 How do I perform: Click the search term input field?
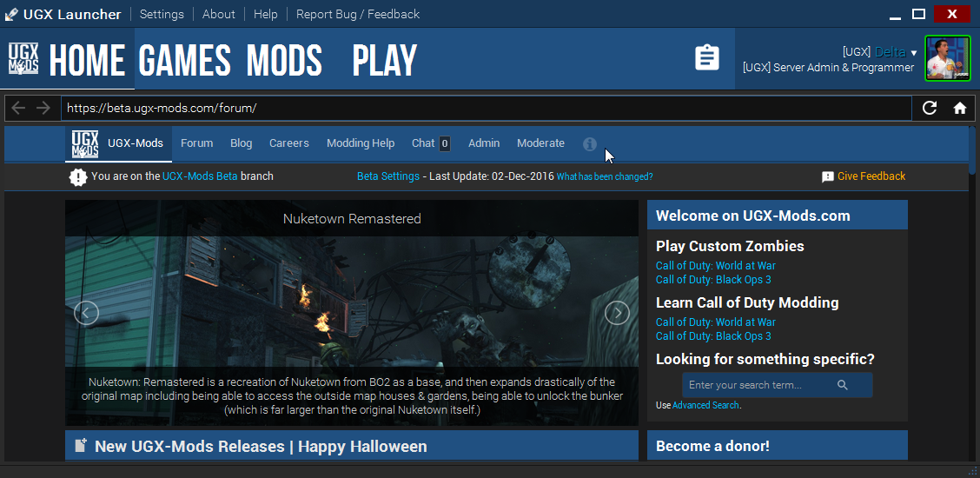coord(777,385)
